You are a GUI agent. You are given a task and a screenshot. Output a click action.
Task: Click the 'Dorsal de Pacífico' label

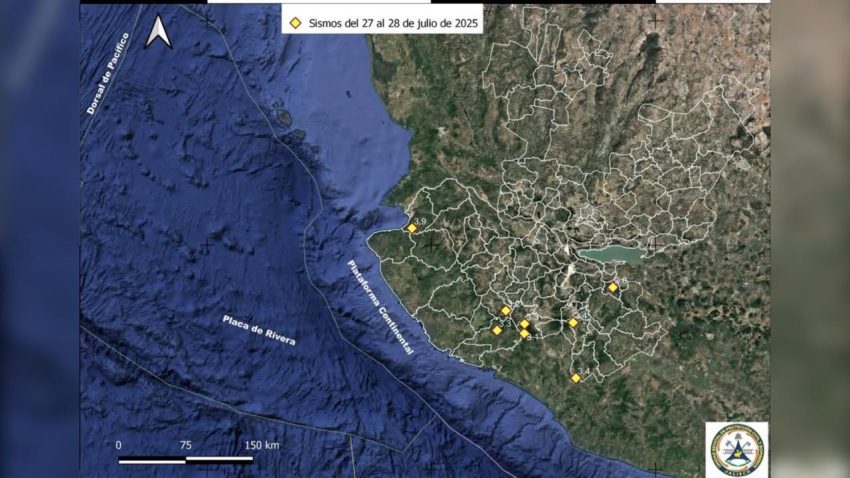click(103, 79)
